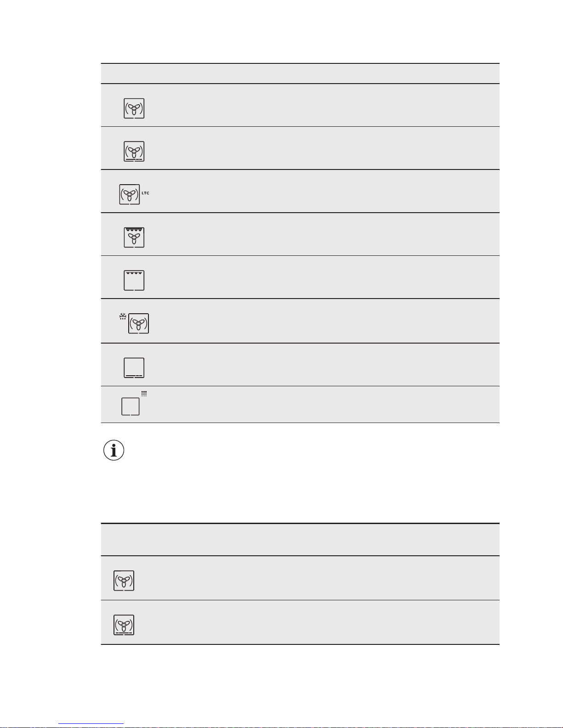Select the lower table fan with bottom heat icon

click(124, 625)
